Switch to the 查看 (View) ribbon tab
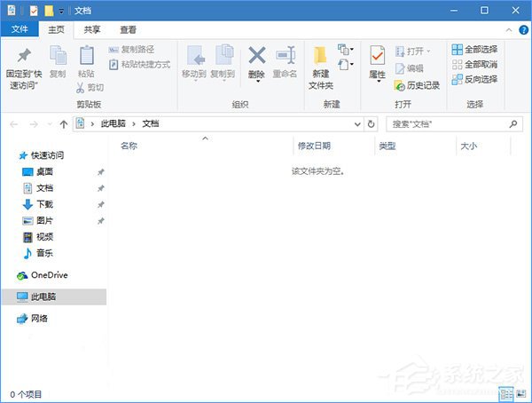Viewport: 532px width, 403px height. tap(128, 29)
